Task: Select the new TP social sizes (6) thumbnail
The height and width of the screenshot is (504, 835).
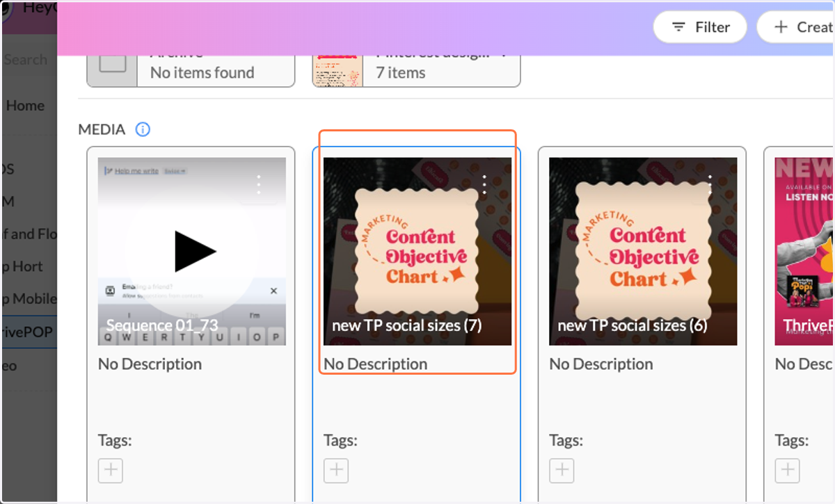Action: pyautogui.click(x=643, y=251)
